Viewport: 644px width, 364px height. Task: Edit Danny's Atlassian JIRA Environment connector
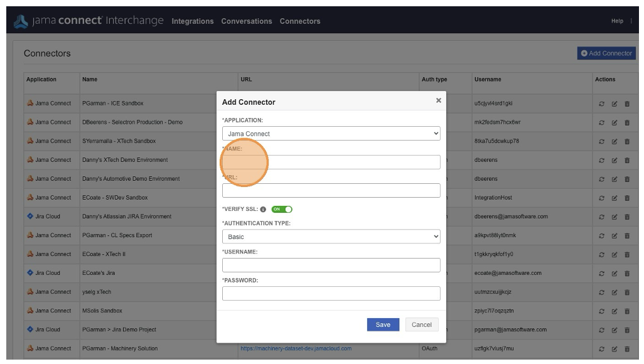614,217
